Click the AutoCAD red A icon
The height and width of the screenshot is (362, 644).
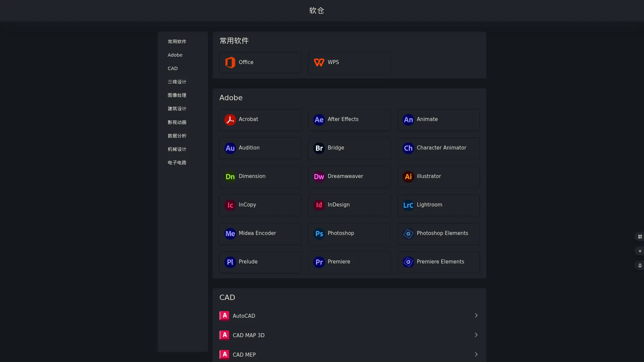[224, 316]
